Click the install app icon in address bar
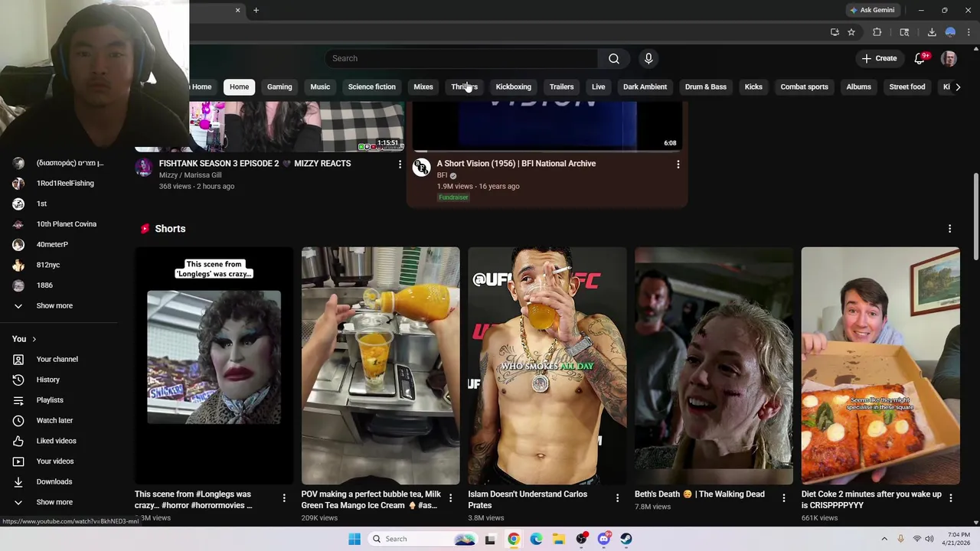 pos(835,32)
